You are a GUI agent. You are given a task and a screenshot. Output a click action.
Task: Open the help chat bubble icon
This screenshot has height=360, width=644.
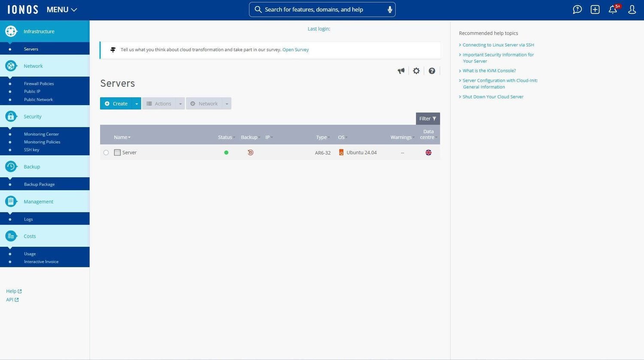click(577, 9)
